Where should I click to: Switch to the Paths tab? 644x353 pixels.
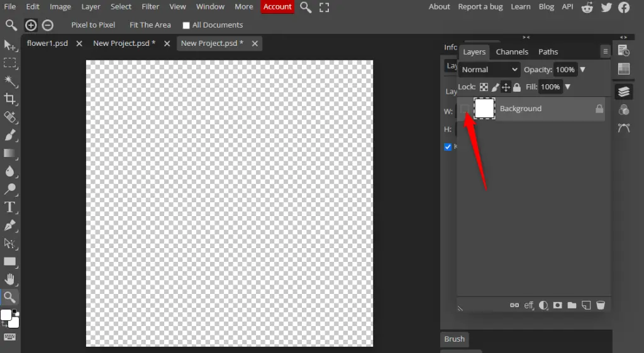point(548,52)
